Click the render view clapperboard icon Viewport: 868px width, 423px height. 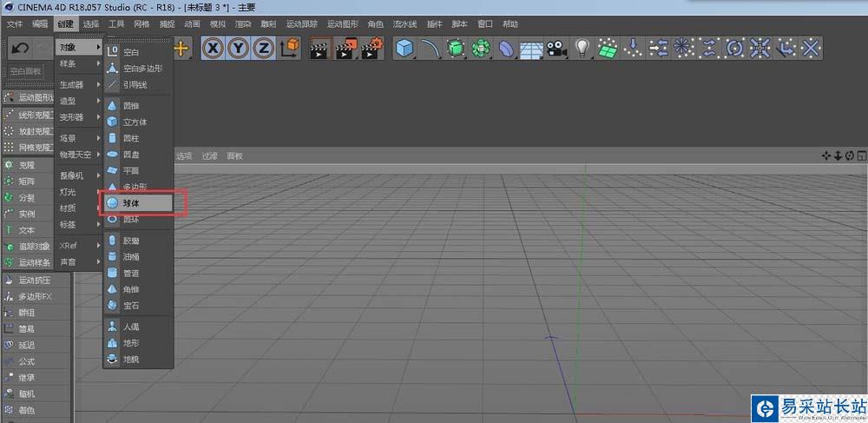click(320, 49)
